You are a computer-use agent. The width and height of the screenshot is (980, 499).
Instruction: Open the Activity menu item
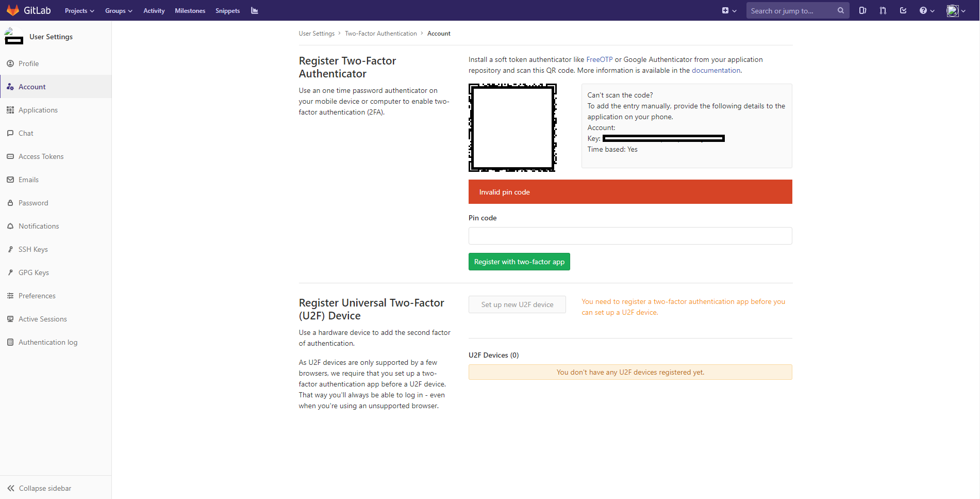(154, 11)
